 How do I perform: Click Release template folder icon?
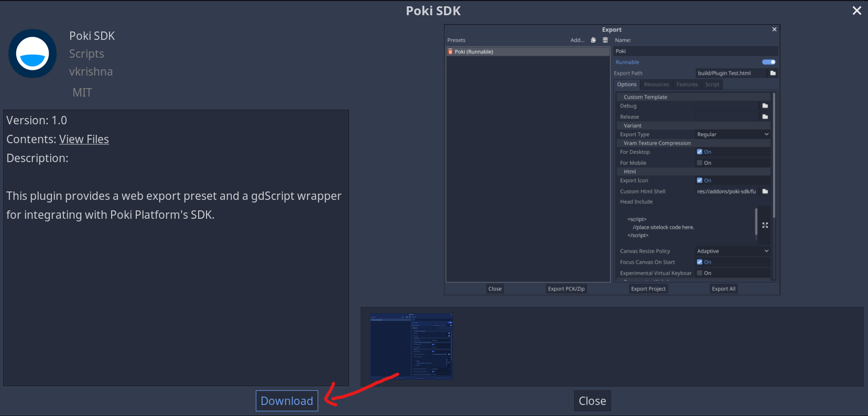(765, 116)
